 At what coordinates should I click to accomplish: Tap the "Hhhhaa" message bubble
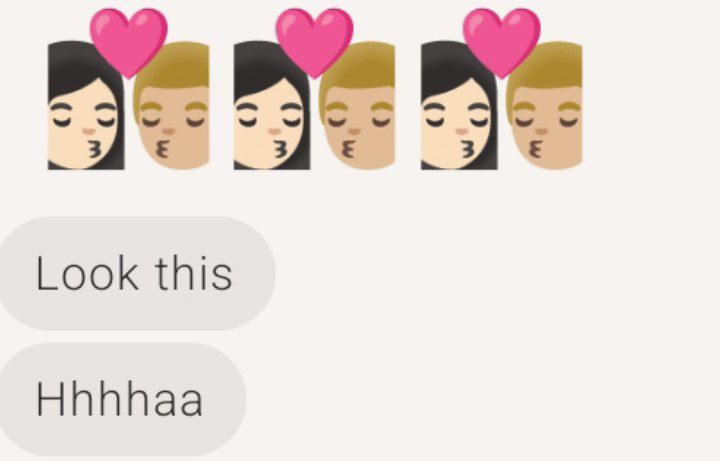(122, 399)
